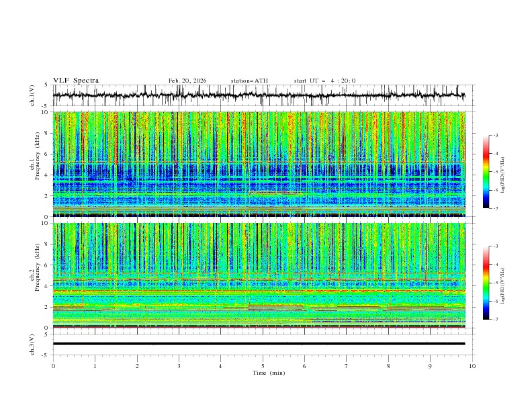Click the ch.2 spectrogram color scale bar
The width and height of the screenshot is (532, 411).
(x=486, y=283)
